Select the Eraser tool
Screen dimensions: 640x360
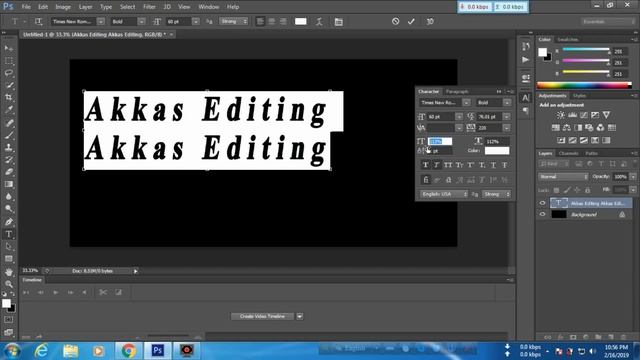[9, 172]
